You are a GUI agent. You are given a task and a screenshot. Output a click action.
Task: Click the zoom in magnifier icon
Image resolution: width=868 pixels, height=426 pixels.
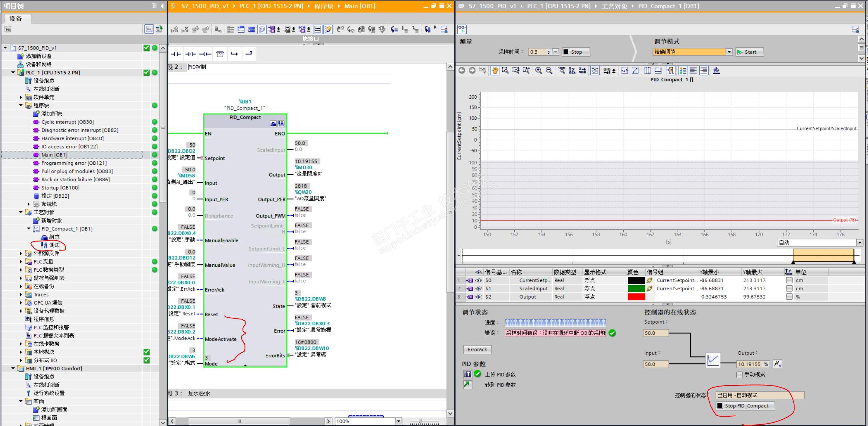pyautogui.click(x=539, y=71)
